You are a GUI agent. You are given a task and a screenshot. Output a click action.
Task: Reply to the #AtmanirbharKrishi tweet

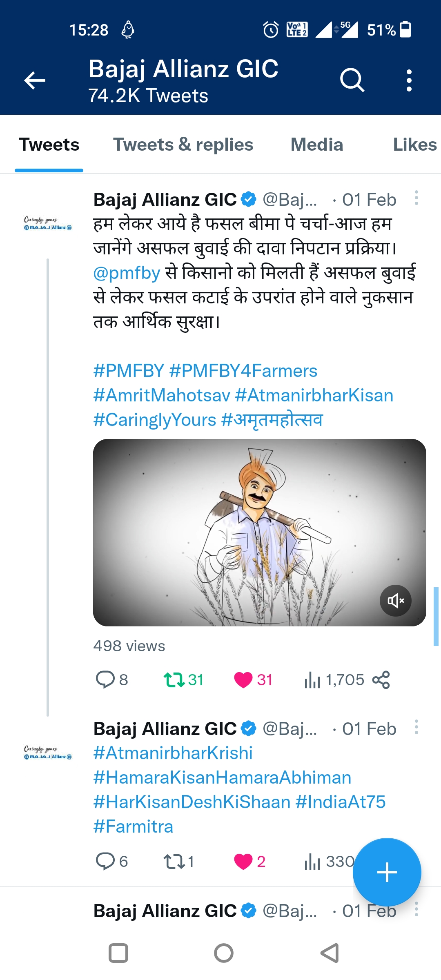coord(105,861)
